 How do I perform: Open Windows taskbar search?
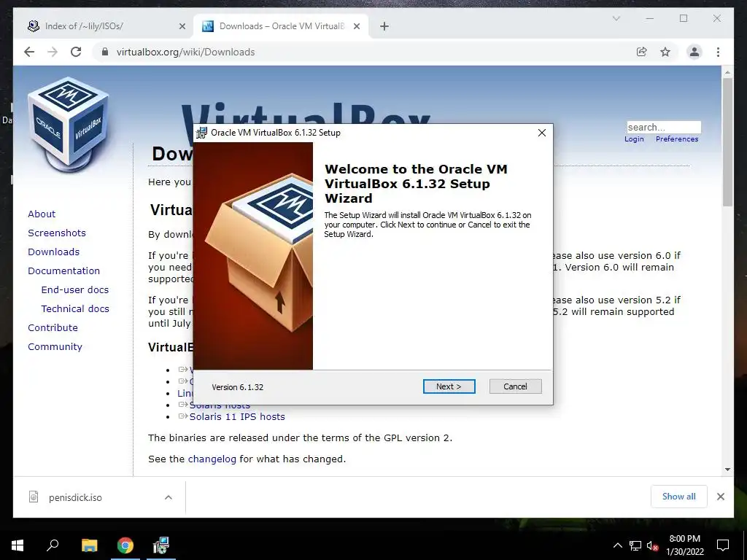pos(53,545)
